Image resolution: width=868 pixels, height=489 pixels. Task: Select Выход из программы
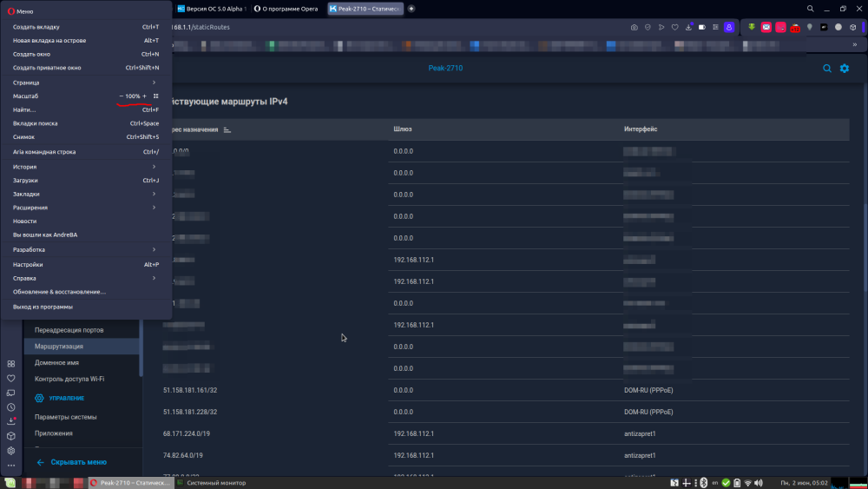[x=86, y=307]
